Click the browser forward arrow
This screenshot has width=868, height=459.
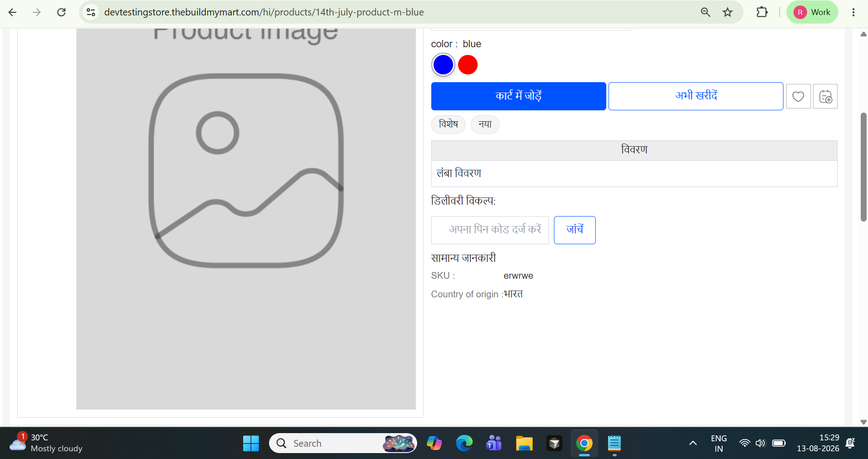37,12
